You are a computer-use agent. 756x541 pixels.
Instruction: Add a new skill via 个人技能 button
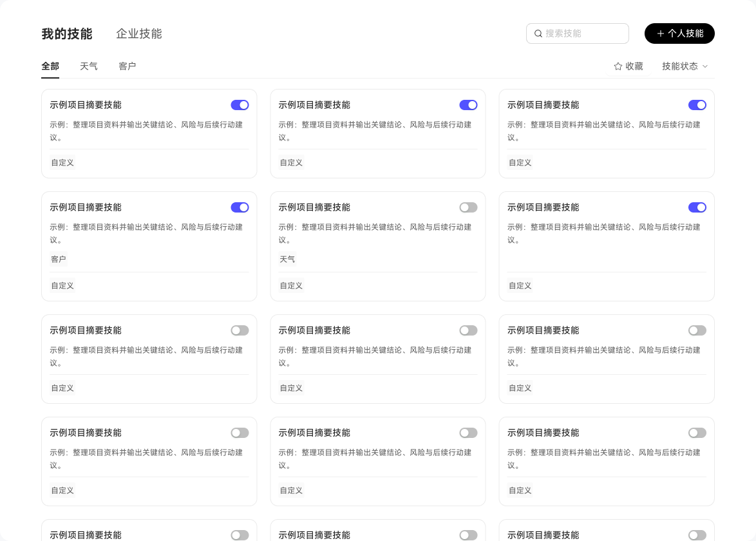679,33
